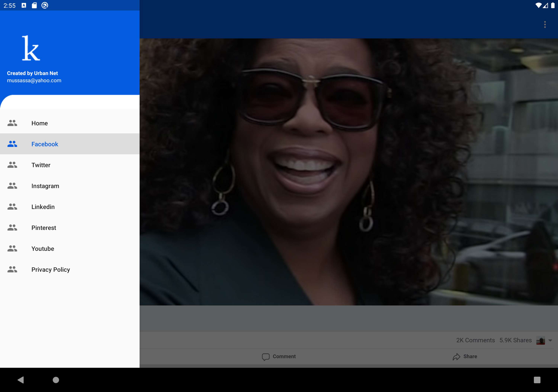The width and height of the screenshot is (558, 392).
Task: Tap the Android back button
Action: (21, 380)
